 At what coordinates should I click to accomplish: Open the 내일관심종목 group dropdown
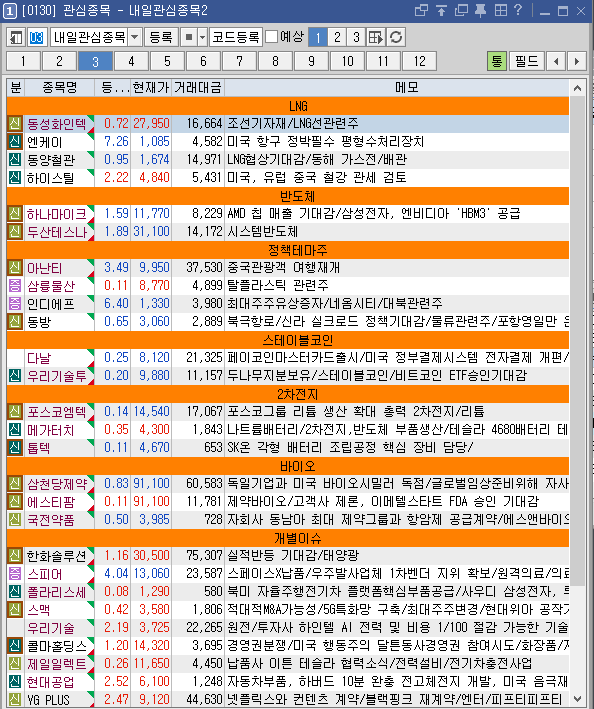click(x=135, y=37)
